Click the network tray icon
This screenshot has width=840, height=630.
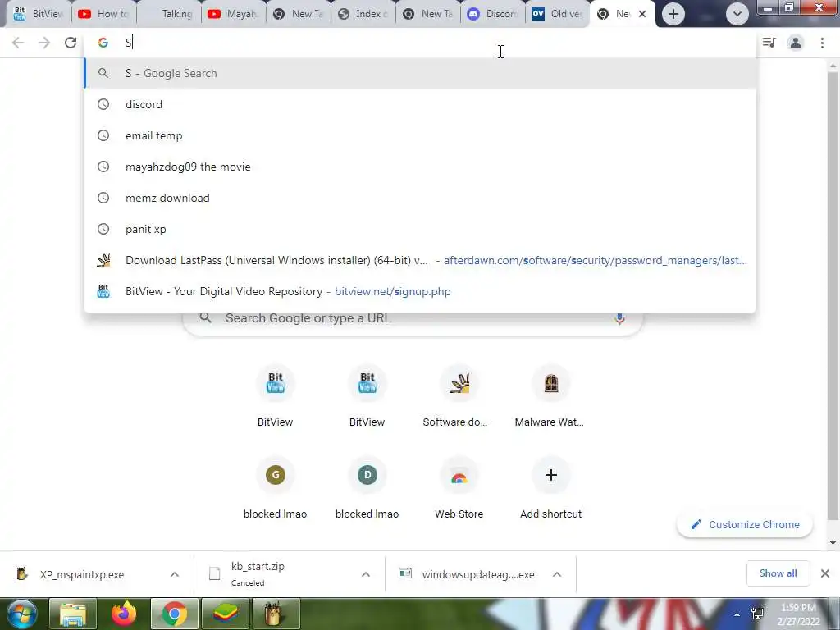[x=757, y=614]
